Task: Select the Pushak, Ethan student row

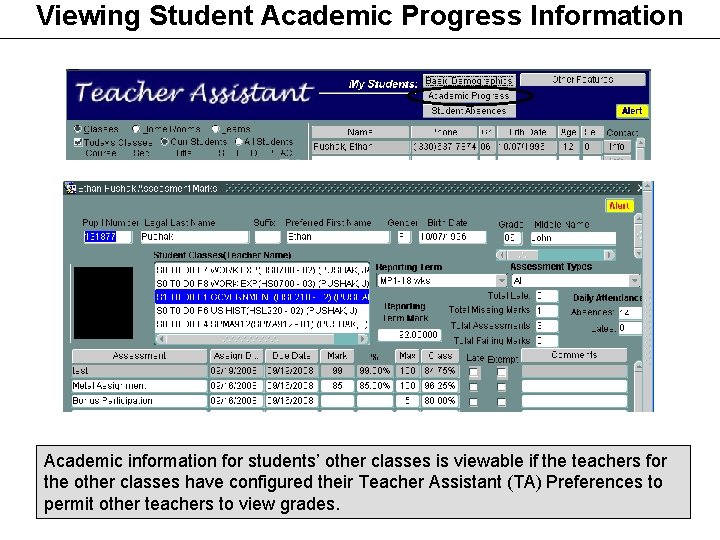Action: 360,147
